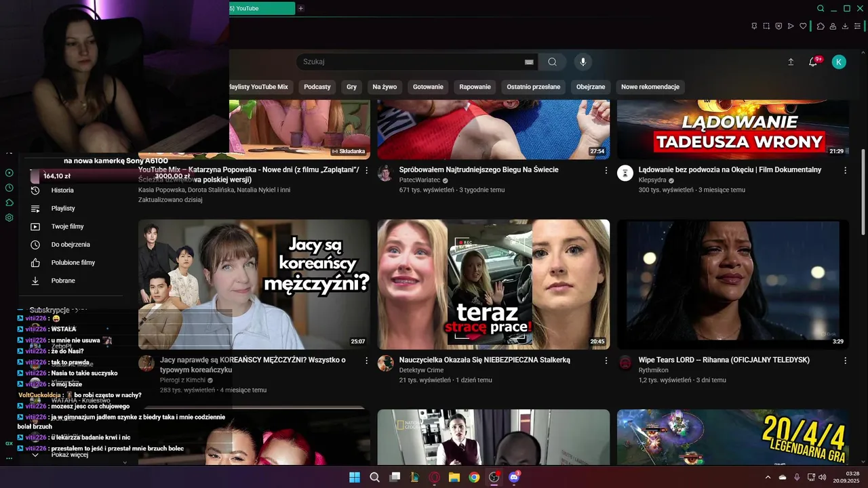Image resolution: width=868 pixels, height=488 pixels.
Task: Start snapshot capture tool in toolbar
Action: pyautogui.click(x=766, y=26)
